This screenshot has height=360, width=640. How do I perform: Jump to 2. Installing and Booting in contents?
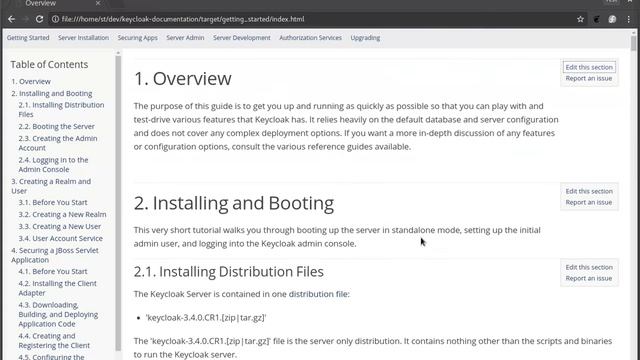coord(52,93)
